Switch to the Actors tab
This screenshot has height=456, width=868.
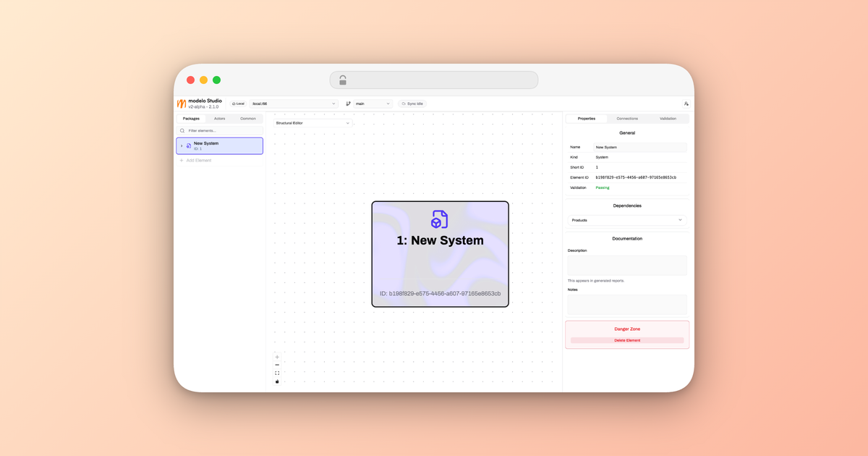point(219,119)
